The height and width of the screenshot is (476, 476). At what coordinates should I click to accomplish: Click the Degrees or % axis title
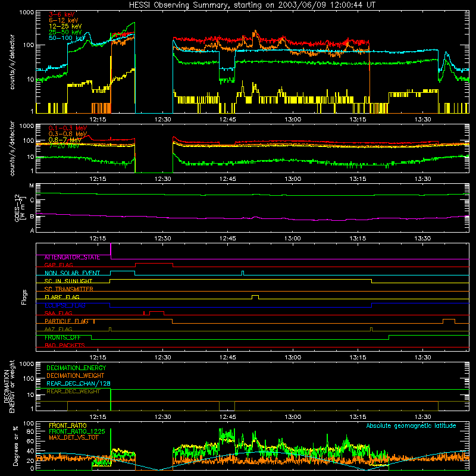15,446
